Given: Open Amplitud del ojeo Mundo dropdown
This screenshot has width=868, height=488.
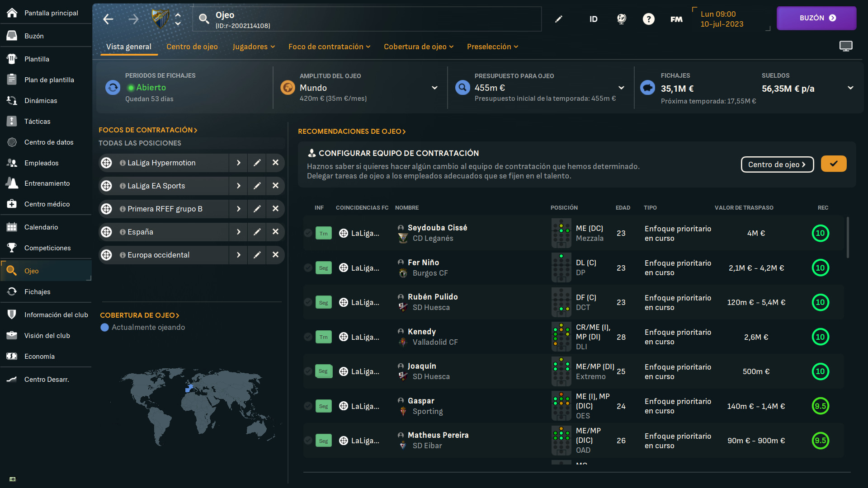Looking at the screenshot, I should pyautogui.click(x=434, y=88).
